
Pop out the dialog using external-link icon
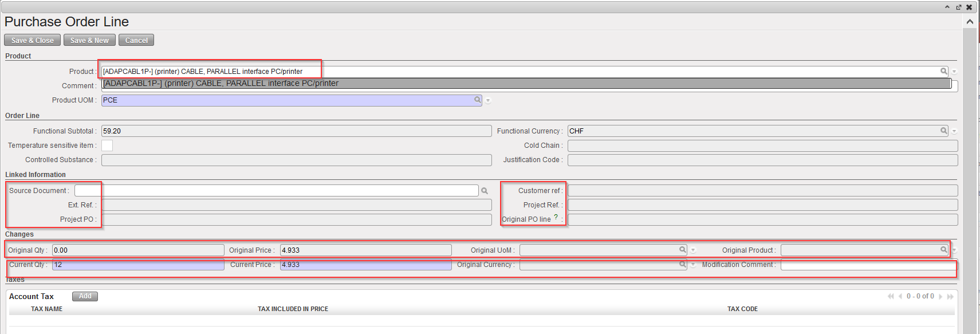[x=959, y=7]
